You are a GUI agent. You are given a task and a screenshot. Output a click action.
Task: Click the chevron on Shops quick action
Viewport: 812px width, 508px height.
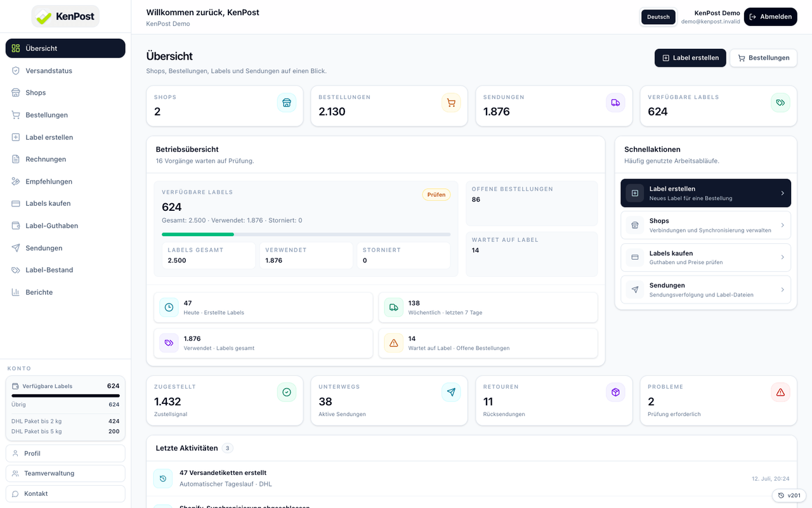[x=782, y=225]
